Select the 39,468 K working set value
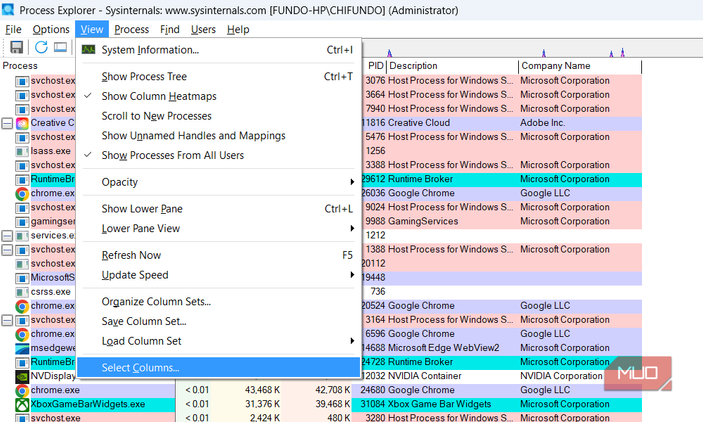The height and width of the screenshot is (422, 703). (x=333, y=405)
